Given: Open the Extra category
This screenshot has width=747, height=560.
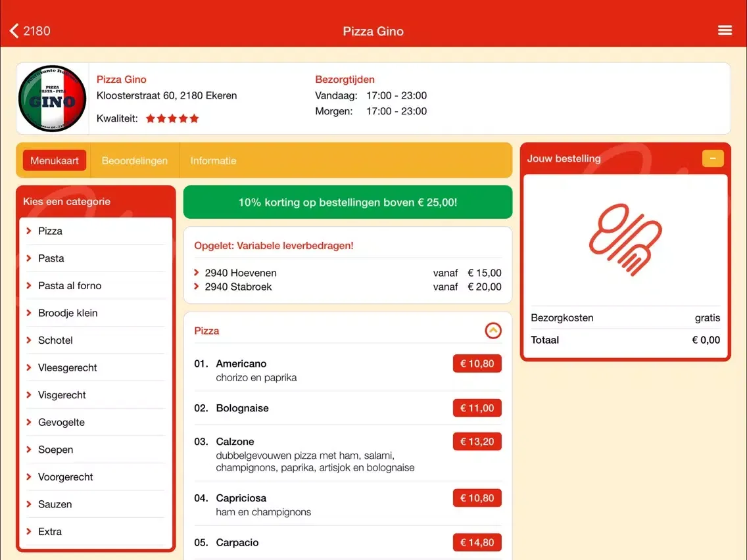Looking at the screenshot, I should pos(95,532).
